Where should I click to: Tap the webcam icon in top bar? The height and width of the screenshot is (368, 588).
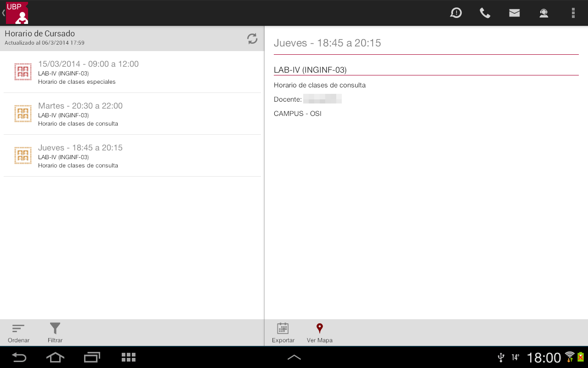tap(544, 13)
